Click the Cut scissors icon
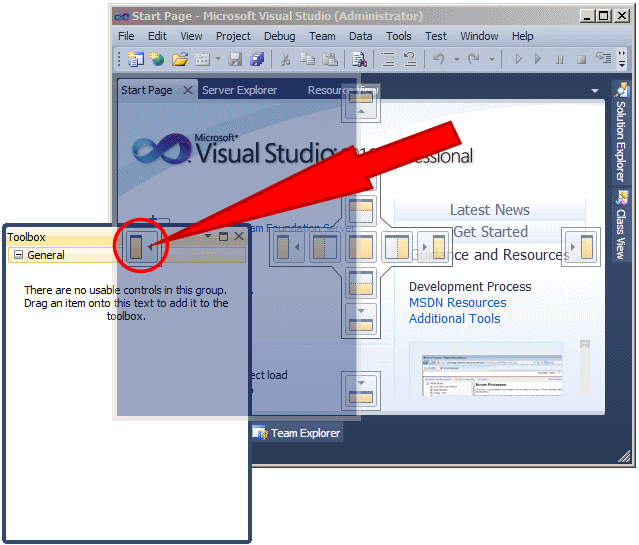Image resolution: width=639 pixels, height=545 pixels. [285, 59]
